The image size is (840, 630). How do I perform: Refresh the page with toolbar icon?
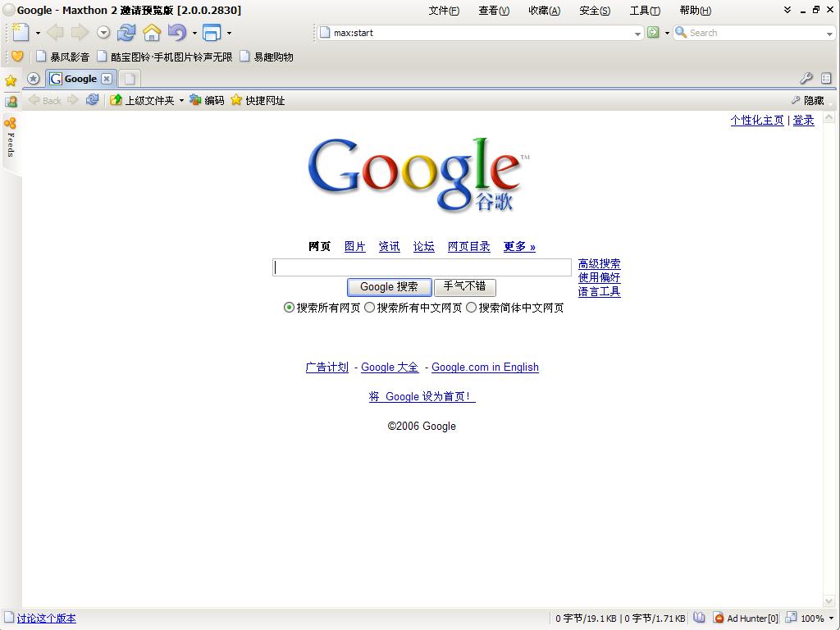coord(126,33)
